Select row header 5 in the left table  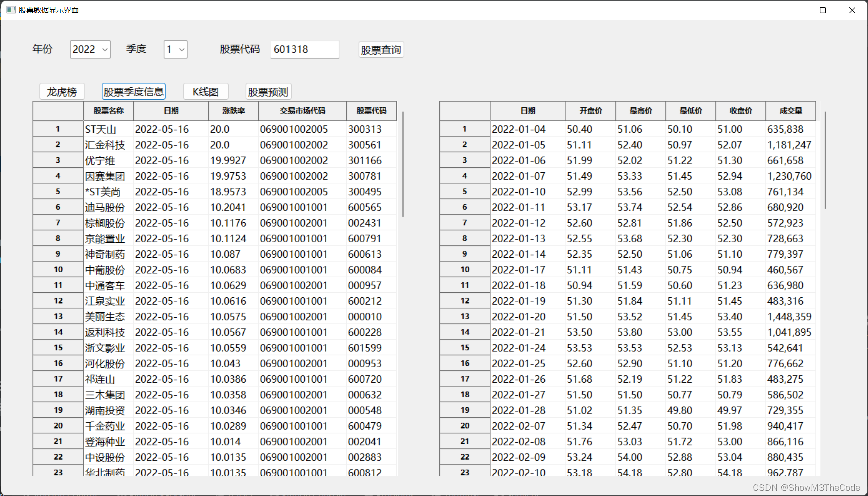tap(58, 192)
